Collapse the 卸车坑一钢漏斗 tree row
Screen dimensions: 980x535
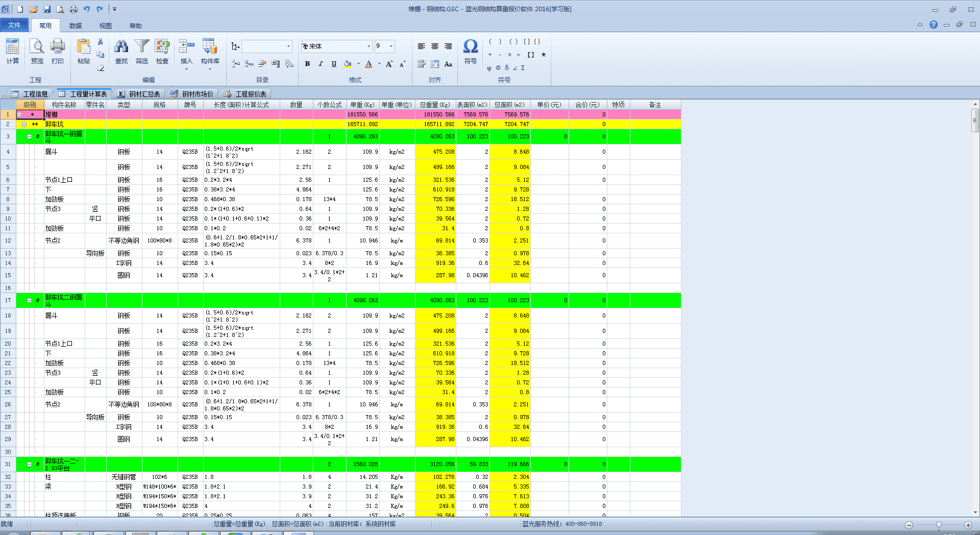pos(29,136)
